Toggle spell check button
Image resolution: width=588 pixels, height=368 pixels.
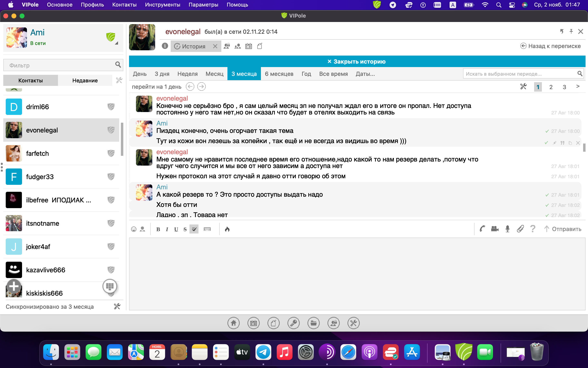click(194, 229)
